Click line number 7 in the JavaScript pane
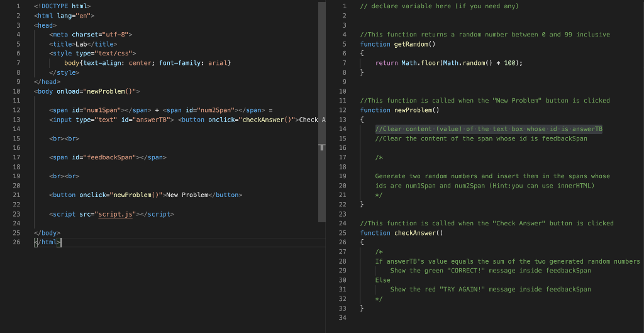The height and width of the screenshot is (333, 644). pyautogui.click(x=344, y=63)
